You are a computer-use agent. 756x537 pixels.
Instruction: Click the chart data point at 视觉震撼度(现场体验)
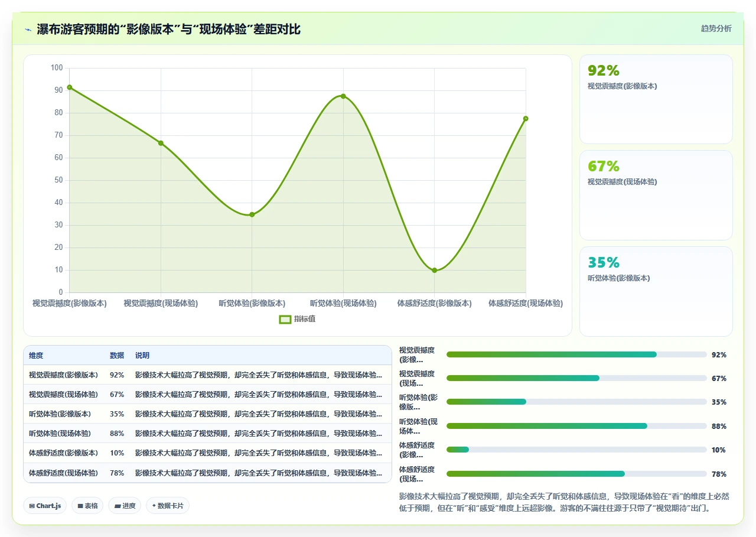pos(161,143)
